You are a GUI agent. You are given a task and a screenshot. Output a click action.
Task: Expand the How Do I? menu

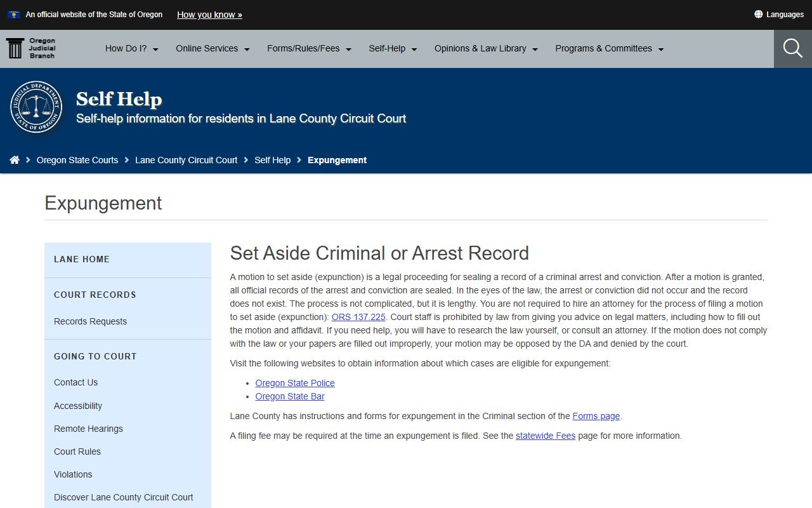click(132, 48)
